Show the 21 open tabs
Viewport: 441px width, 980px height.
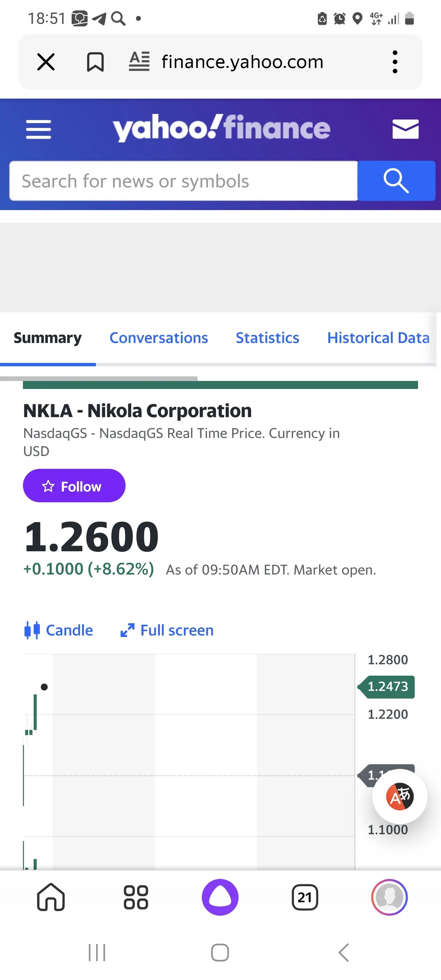coord(305,897)
